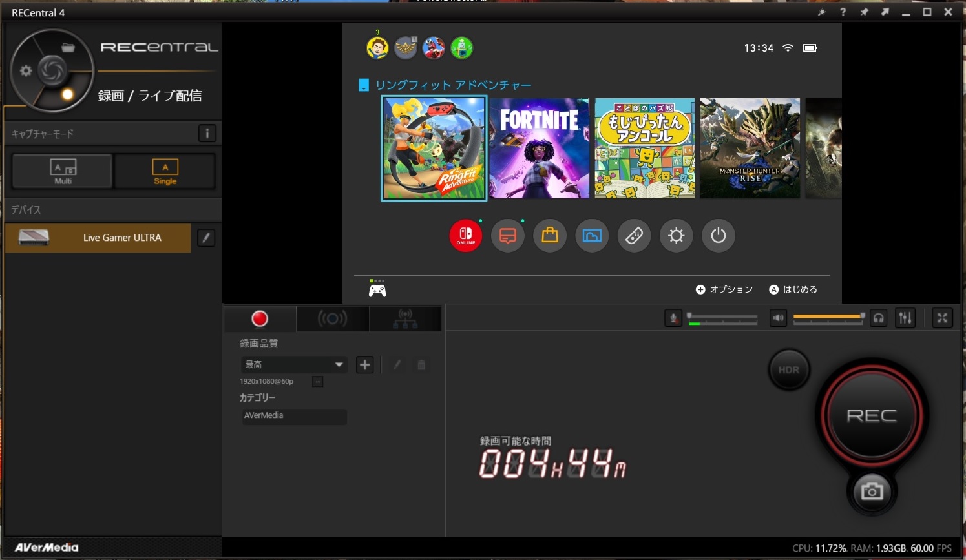Edit the recording quality profile
966x560 pixels.
397,365
